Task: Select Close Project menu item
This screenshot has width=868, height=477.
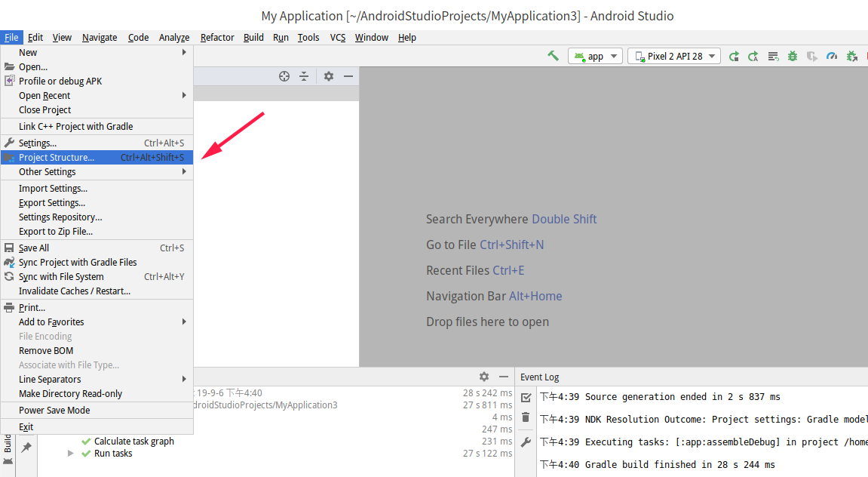Action: [x=97, y=110]
